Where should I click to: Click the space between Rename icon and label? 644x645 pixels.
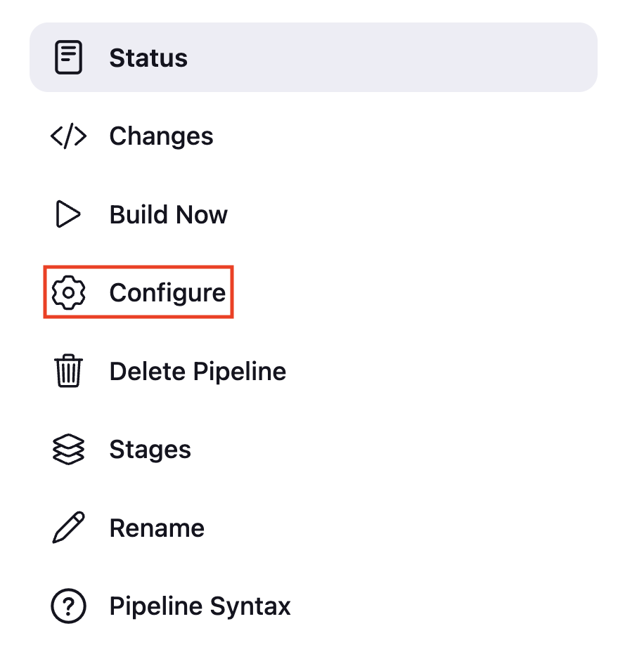(x=98, y=528)
